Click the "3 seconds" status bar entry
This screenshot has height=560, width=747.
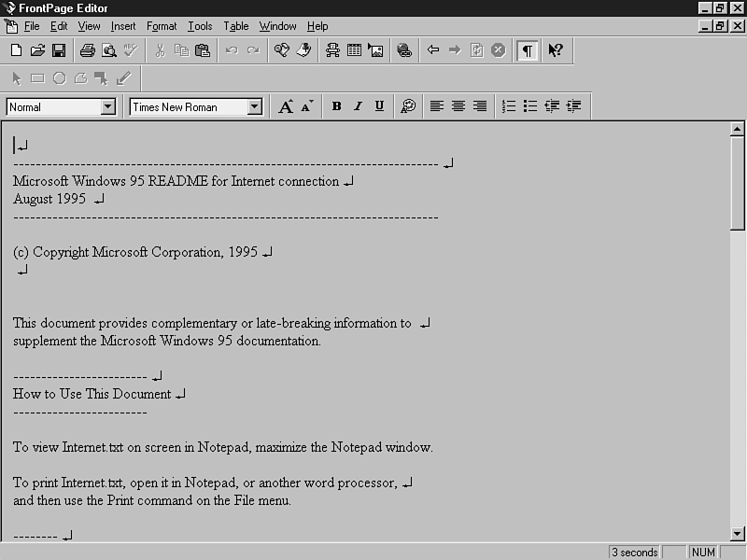[635, 553]
